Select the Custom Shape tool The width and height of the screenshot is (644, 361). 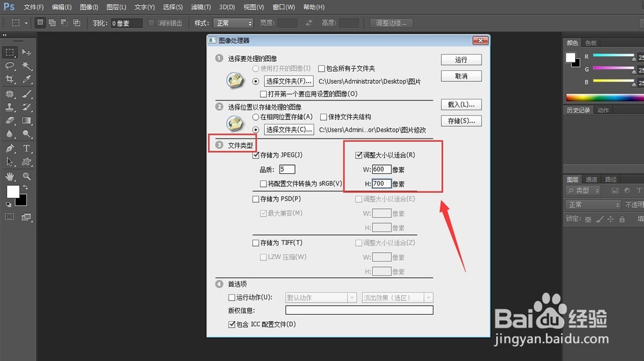26,162
